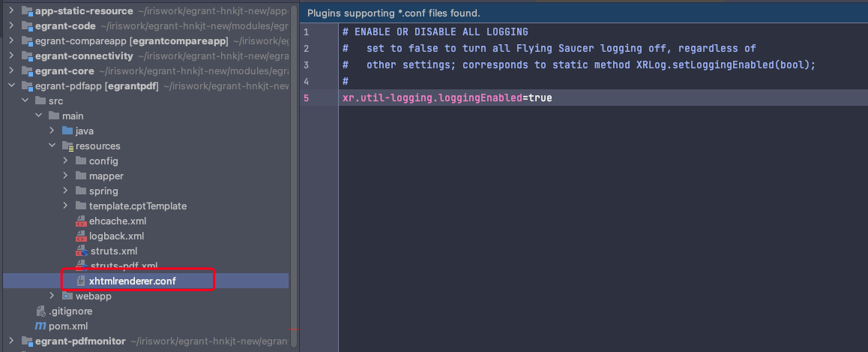
Task: Expand the config folder
Action: pyautogui.click(x=66, y=161)
